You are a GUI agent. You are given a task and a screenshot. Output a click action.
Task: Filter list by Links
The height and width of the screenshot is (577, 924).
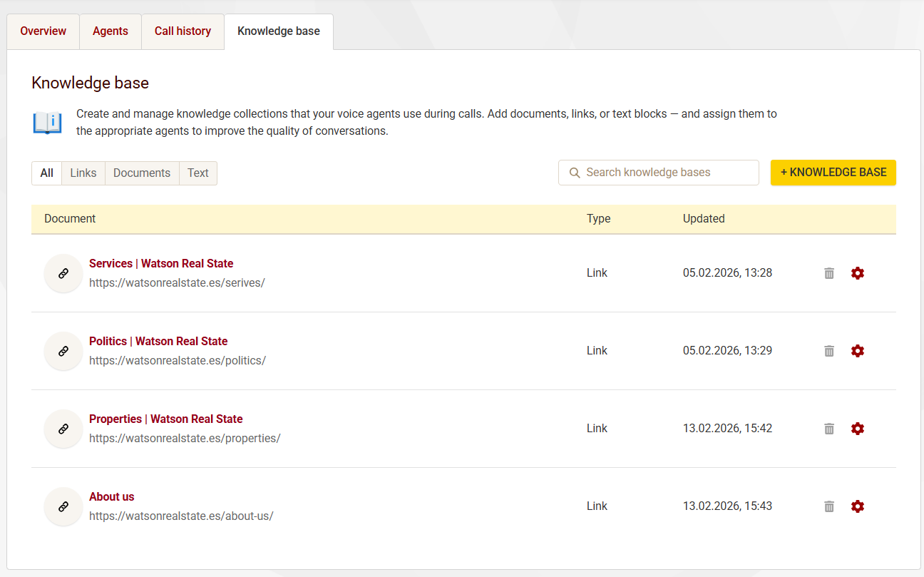point(83,173)
